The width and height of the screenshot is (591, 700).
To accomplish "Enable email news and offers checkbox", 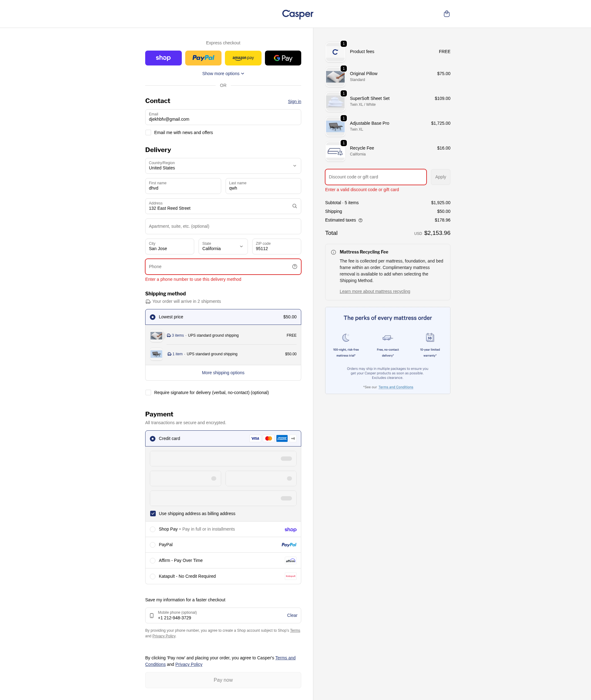I will [x=148, y=133].
